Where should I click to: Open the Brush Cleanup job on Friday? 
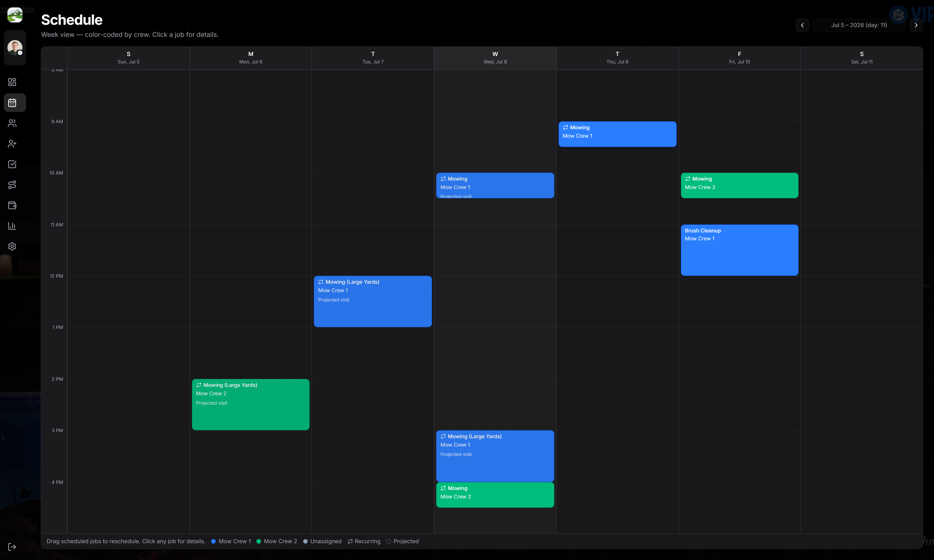[x=739, y=250]
